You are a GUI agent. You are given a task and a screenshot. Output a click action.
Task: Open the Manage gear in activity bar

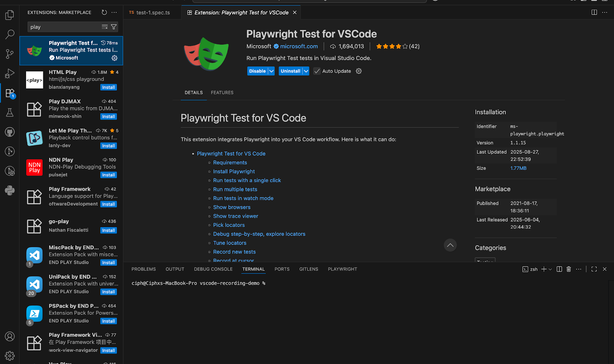[10, 356]
